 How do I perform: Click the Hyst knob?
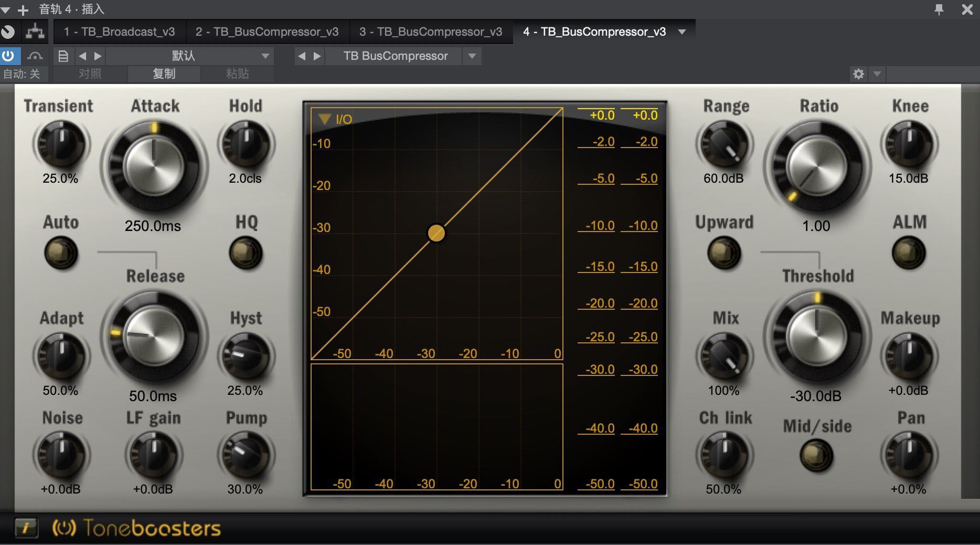(x=246, y=356)
